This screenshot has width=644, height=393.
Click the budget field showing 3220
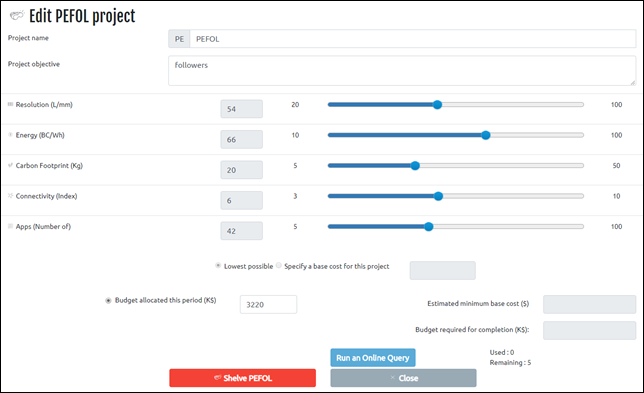point(268,304)
